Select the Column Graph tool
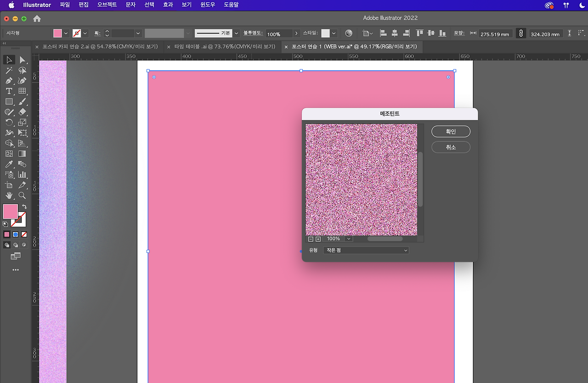 point(22,175)
